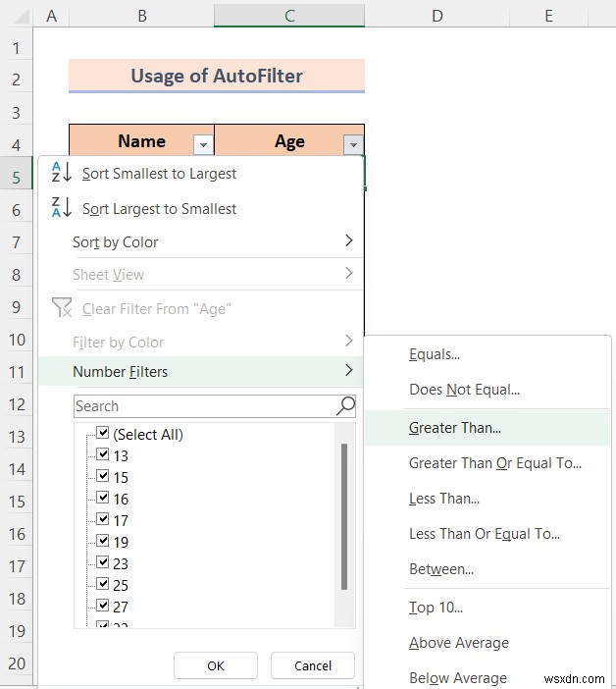This screenshot has width=616, height=689.
Task: Open the Name column filter dropdown
Action: point(203,144)
